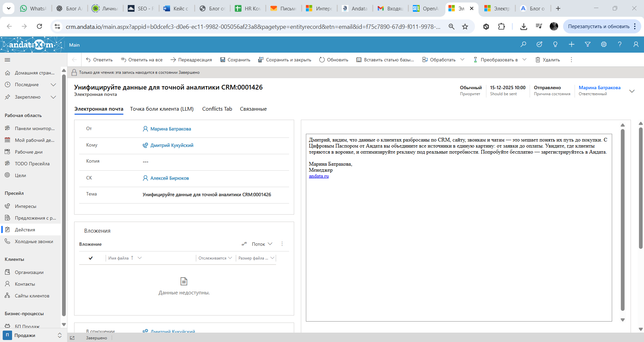Open the settings gear in CRM header
The image size is (644, 342).
(604, 45)
